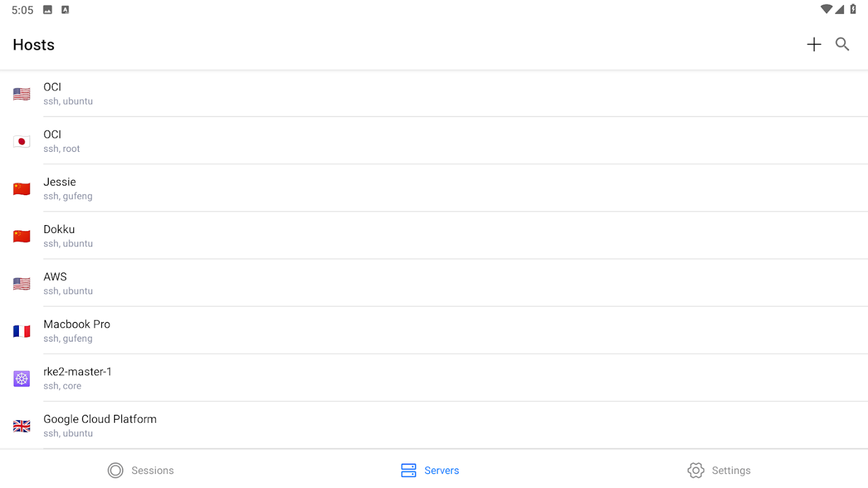Screen dimensions: 868x488
Task: Click the China flag next to Dokku
Action: [x=21, y=237]
